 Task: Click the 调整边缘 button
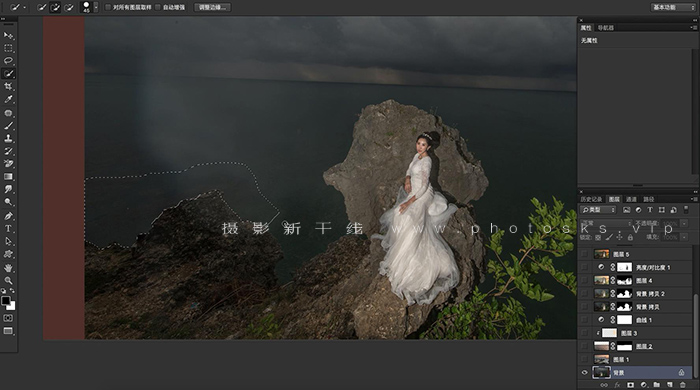tap(212, 7)
